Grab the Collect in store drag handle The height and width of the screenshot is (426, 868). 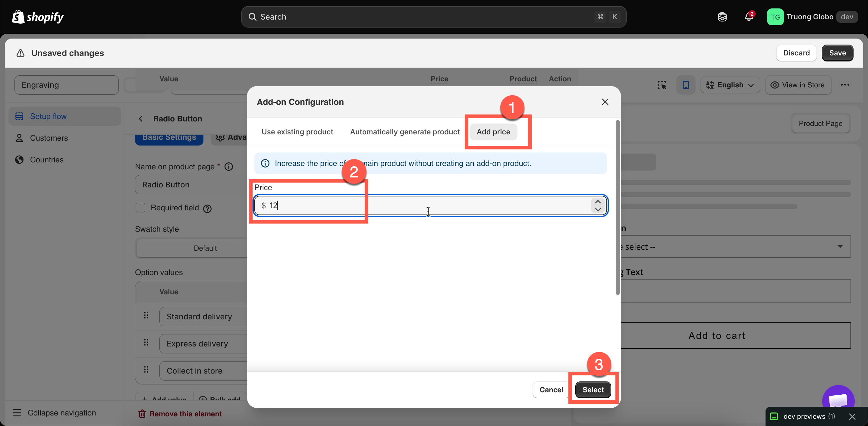pos(146,370)
